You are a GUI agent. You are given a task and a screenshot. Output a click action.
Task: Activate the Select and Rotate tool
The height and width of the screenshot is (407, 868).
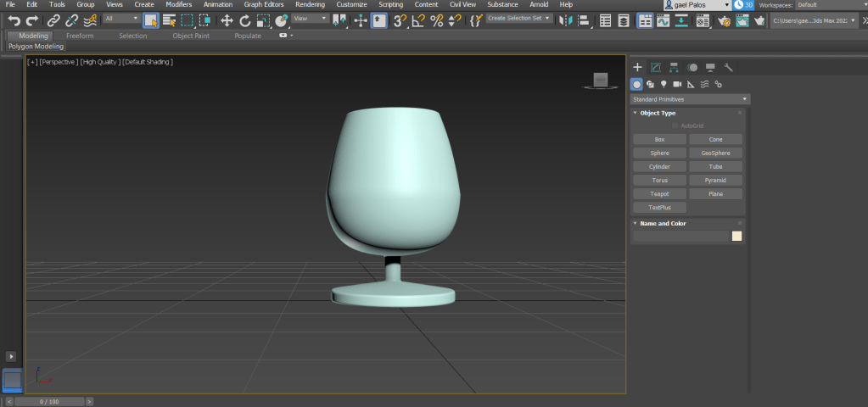coord(244,20)
